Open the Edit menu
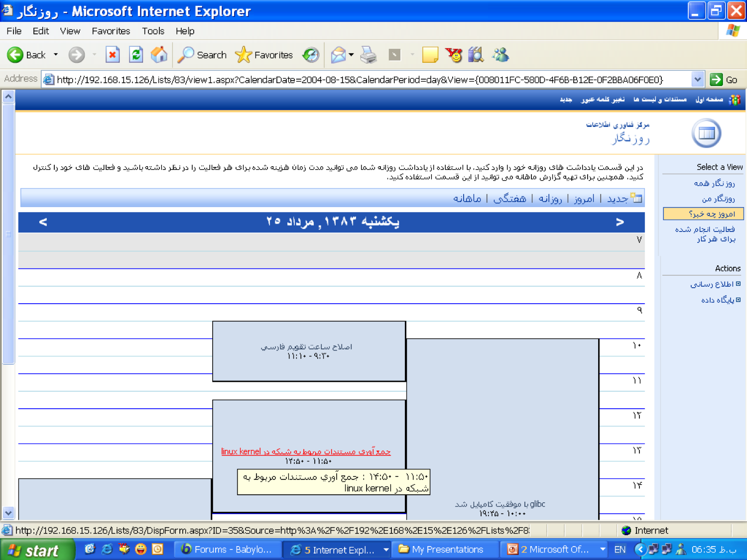The width and height of the screenshot is (747, 560). pos(41,31)
